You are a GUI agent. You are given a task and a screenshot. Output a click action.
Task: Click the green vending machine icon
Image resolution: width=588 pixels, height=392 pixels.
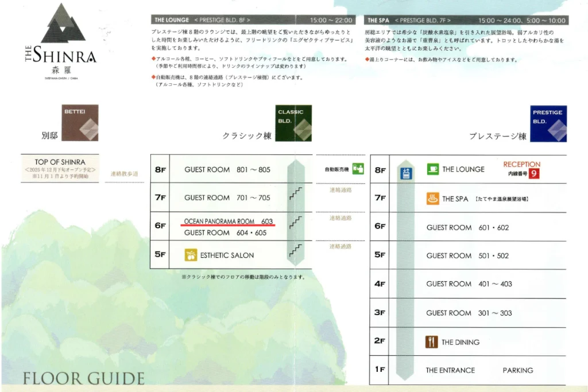(x=358, y=169)
